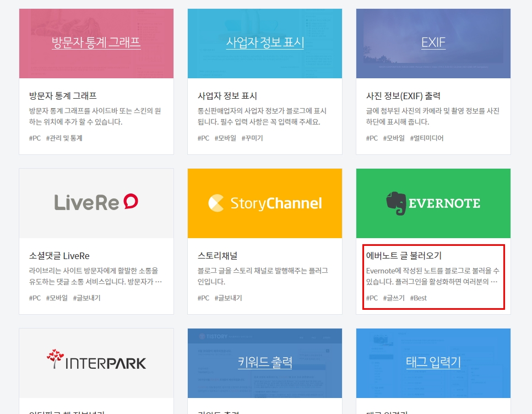Select #모바일 tag on 사업자 정보 표시 card
Screen dimensions: 532x414
[225, 138]
